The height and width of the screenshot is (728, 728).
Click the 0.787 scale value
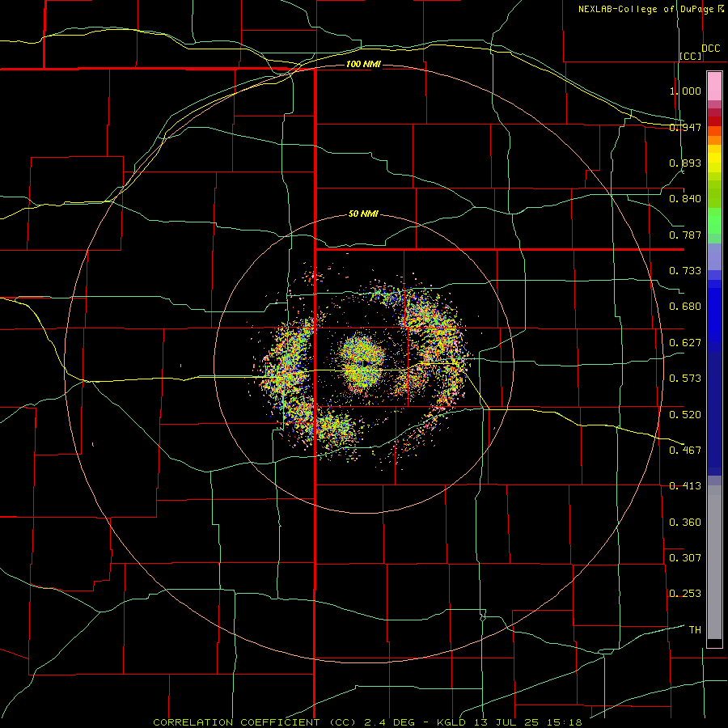point(685,235)
